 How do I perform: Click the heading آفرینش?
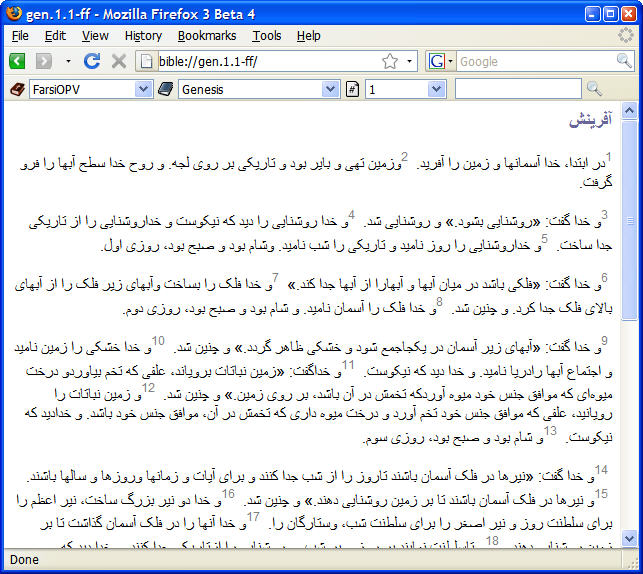590,120
